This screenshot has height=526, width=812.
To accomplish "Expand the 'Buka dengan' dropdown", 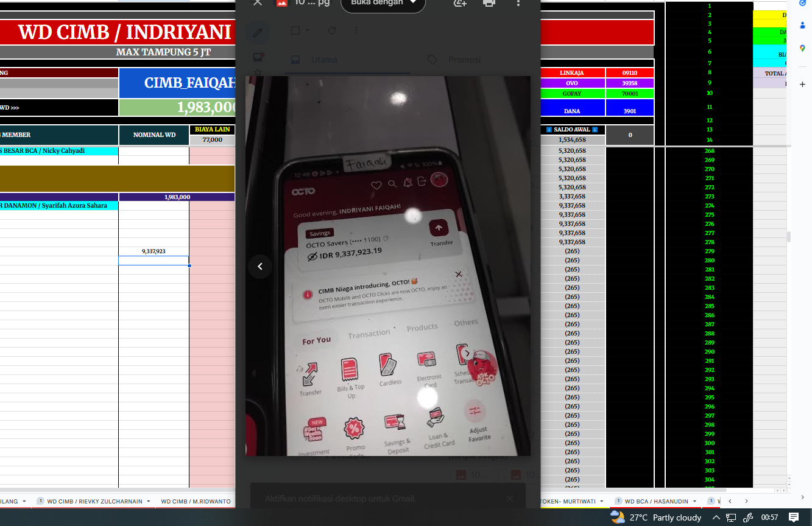I will pos(383,3).
